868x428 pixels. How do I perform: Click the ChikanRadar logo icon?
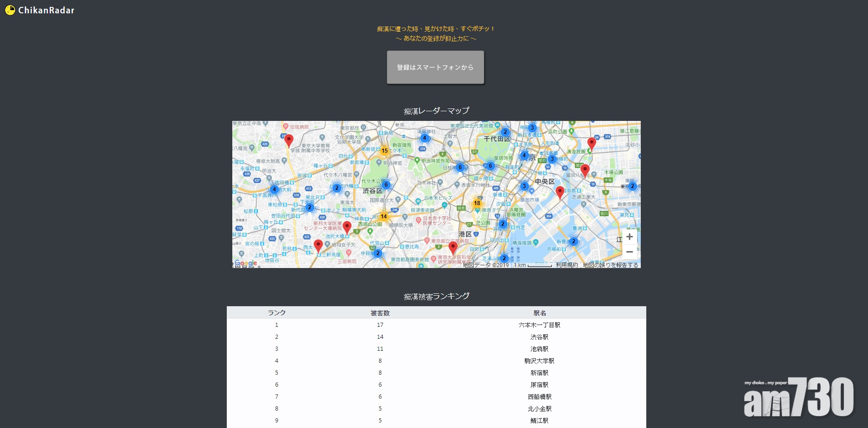coord(10,10)
